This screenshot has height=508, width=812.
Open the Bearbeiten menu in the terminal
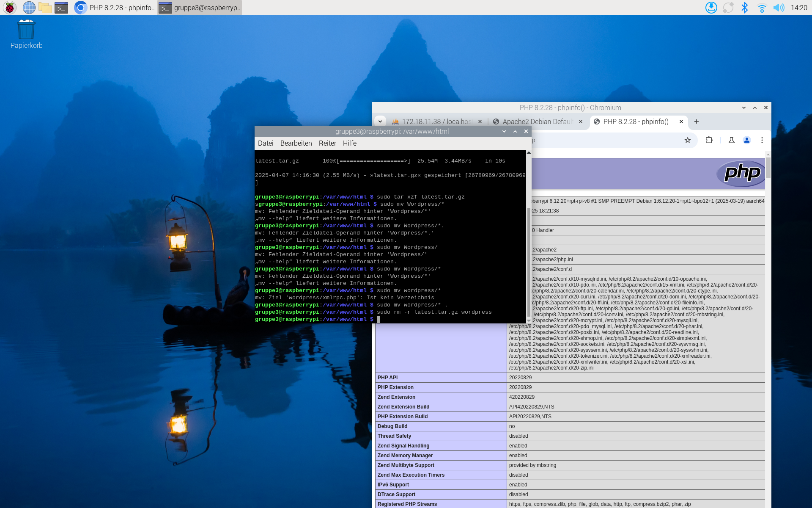pos(296,143)
